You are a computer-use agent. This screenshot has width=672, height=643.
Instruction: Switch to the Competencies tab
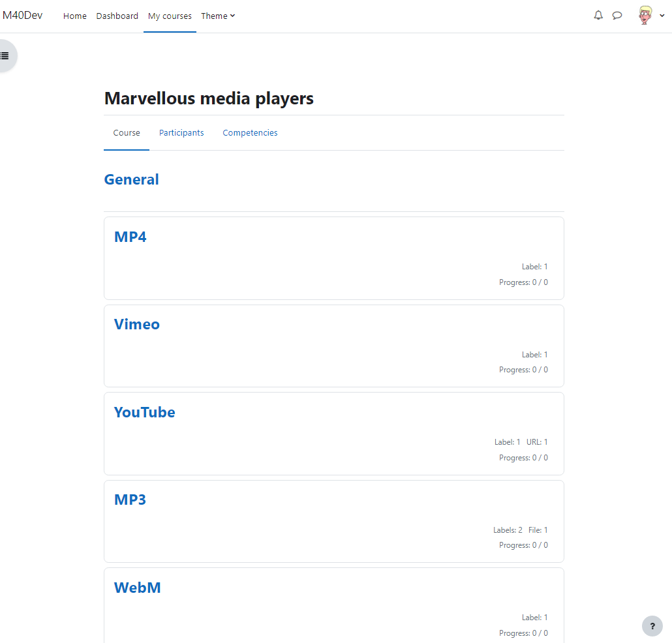[x=250, y=133]
